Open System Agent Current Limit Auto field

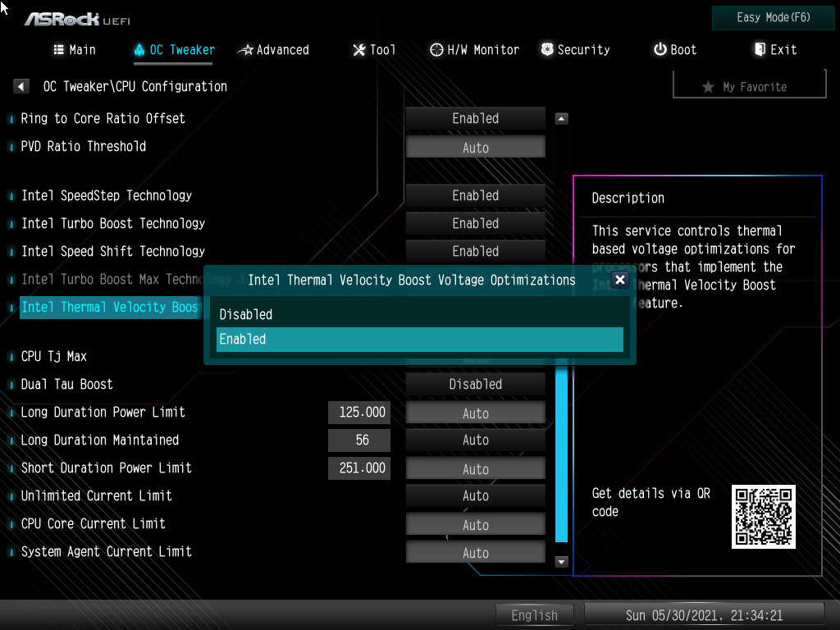475,552
